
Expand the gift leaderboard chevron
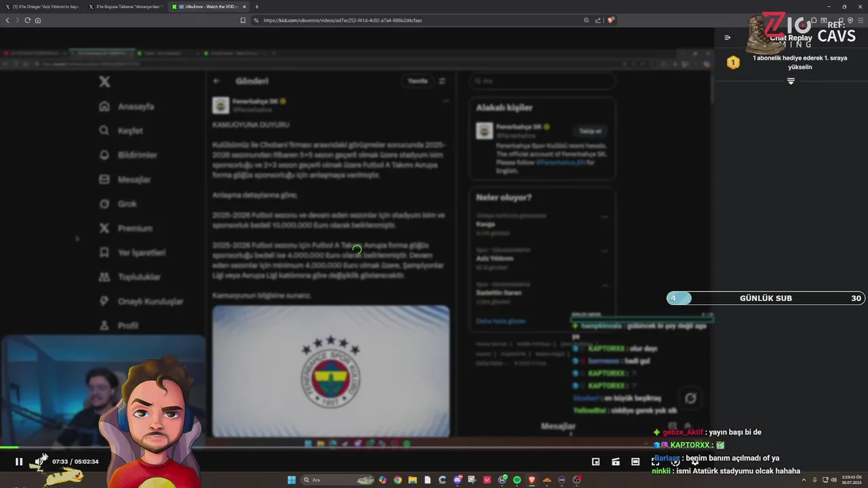point(791,81)
